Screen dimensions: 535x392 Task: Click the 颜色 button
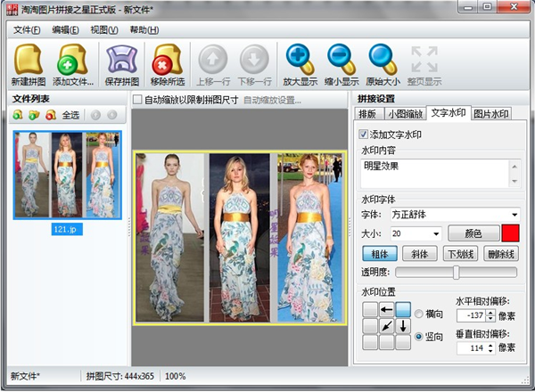473,233
